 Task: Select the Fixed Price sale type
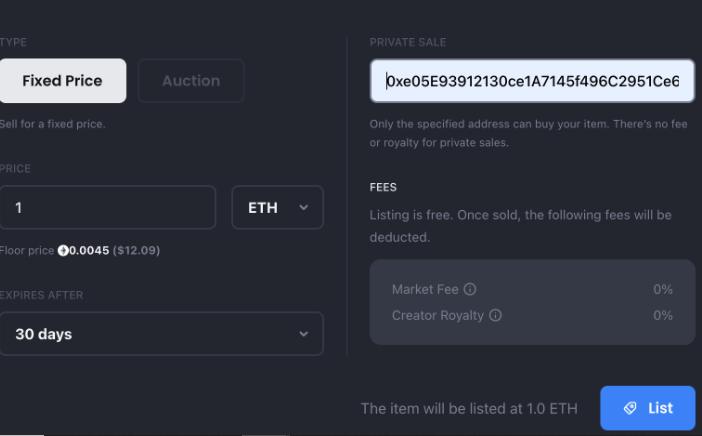(x=62, y=81)
